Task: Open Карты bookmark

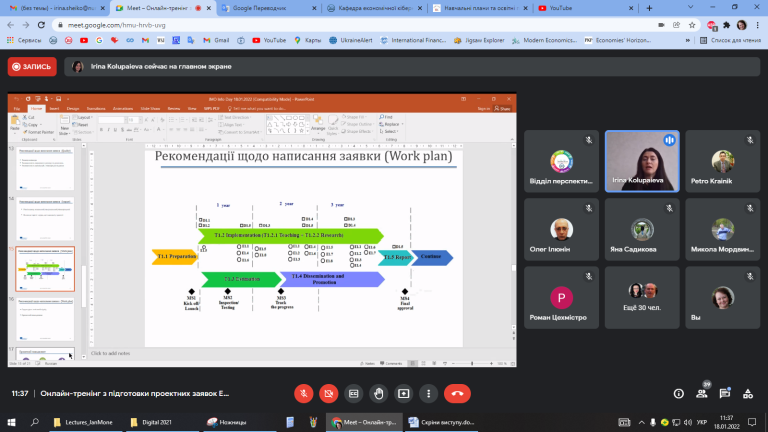Action: point(308,40)
